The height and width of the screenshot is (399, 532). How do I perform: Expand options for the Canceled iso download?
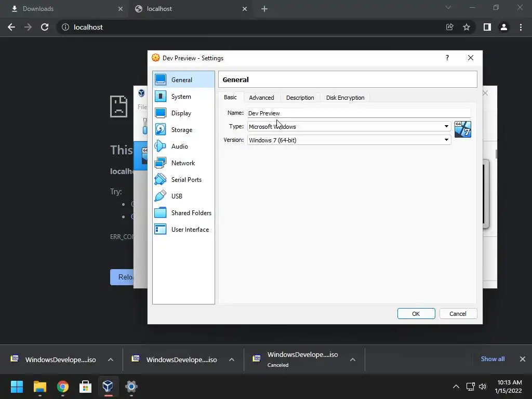353,360
